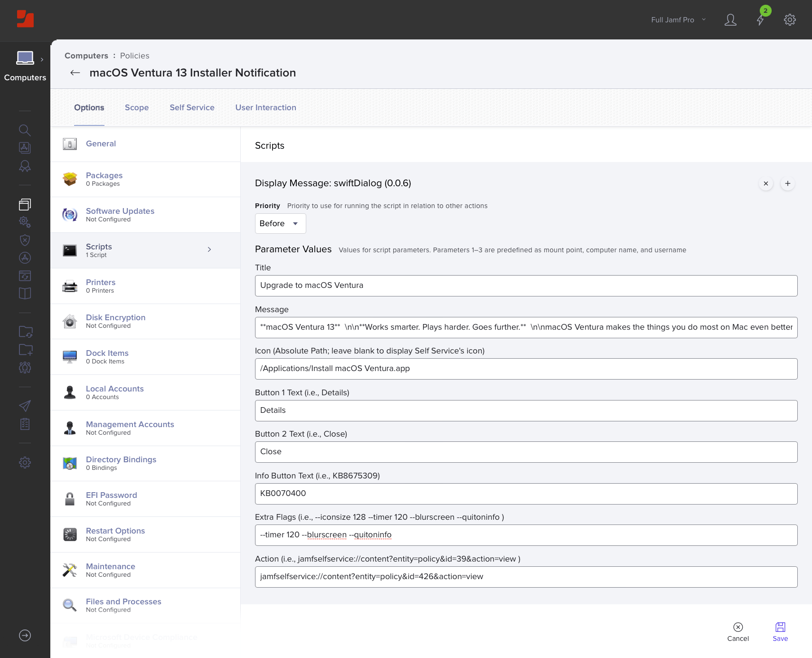Open the open-book sidebar icon
This screenshot has height=658, width=812.
(x=25, y=293)
